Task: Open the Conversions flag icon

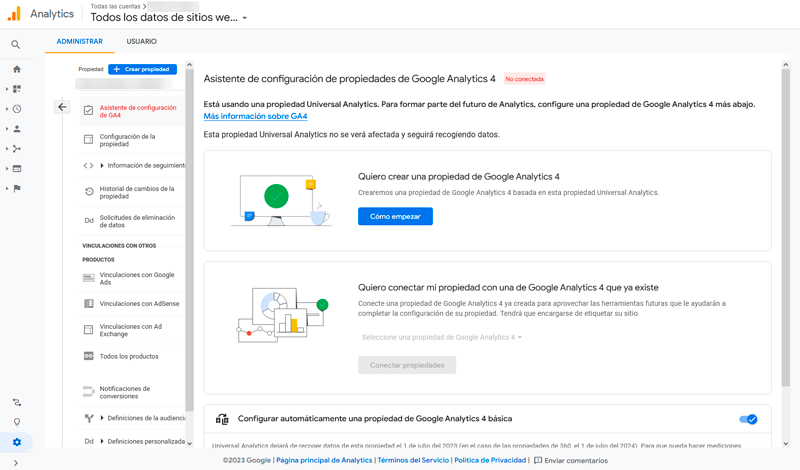Action: pyautogui.click(x=17, y=189)
